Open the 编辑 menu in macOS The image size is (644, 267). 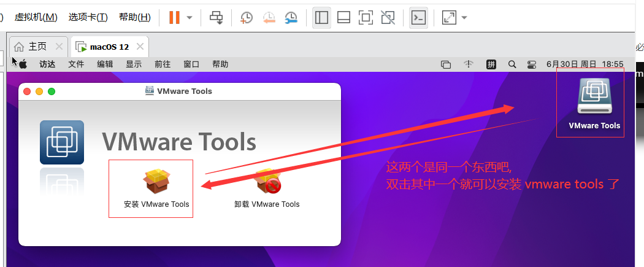click(105, 64)
